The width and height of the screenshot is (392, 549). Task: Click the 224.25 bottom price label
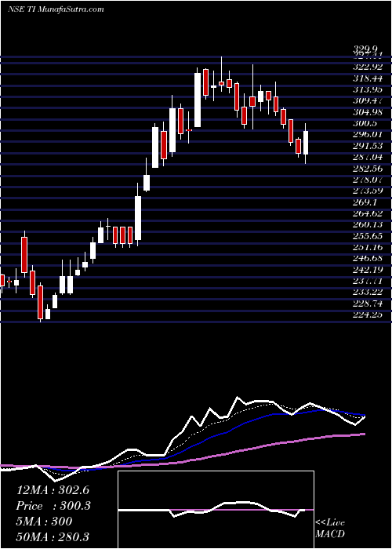click(x=369, y=314)
